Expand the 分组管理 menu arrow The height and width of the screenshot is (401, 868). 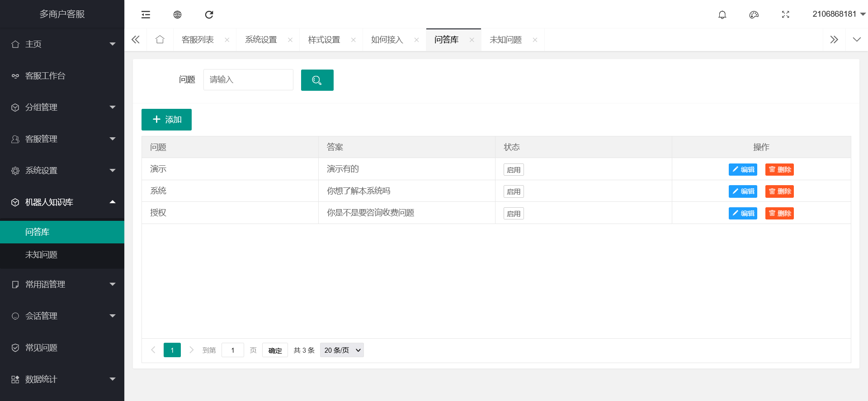click(x=113, y=107)
